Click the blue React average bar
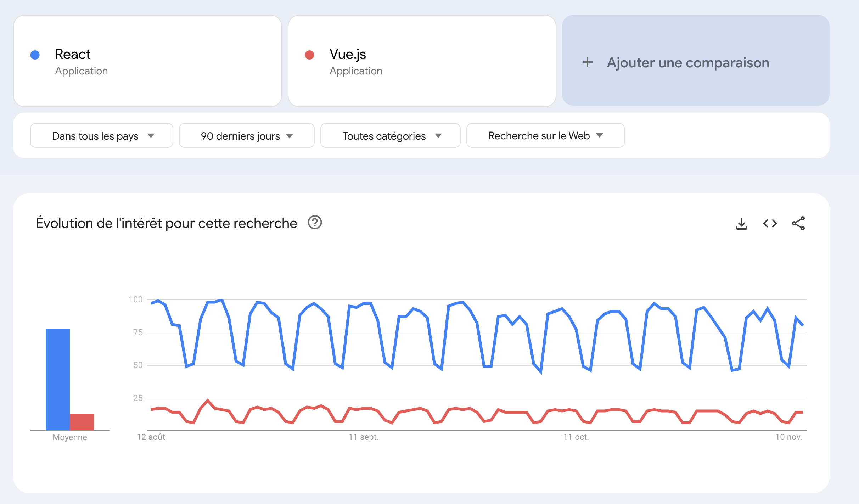859x504 pixels. pos(58,379)
